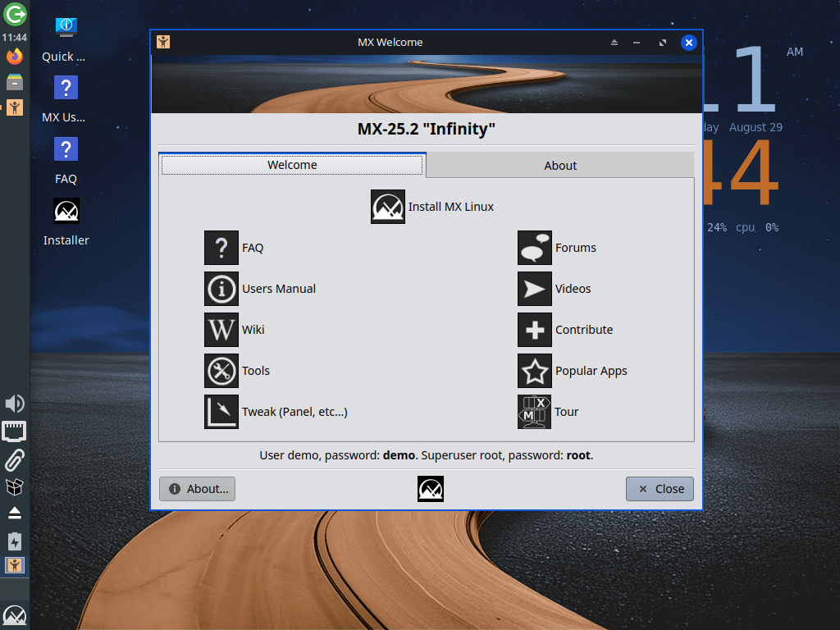Click the MX-25.2 "Infinity" heading
The height and width of the screenshot is (630, 840).
point(427,129)
